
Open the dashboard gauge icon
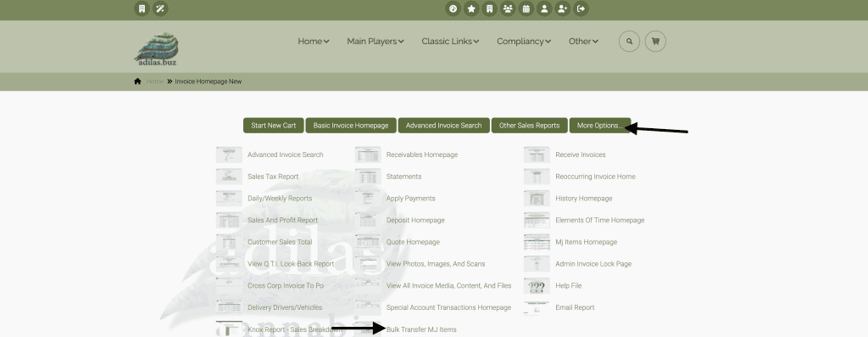[453, 8]
